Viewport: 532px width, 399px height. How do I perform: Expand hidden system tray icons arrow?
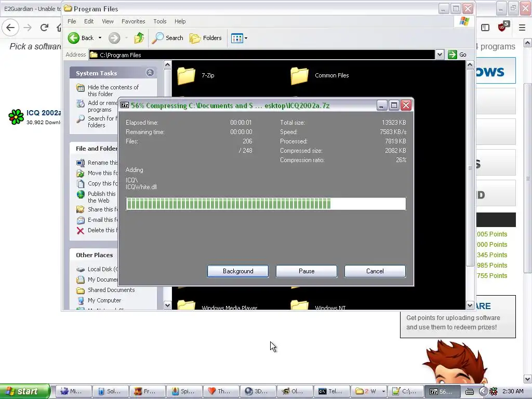point(483,391)
